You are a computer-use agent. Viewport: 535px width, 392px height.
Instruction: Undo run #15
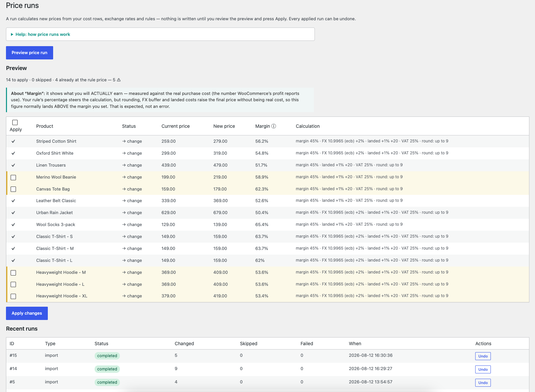click(x=483, y=356)
